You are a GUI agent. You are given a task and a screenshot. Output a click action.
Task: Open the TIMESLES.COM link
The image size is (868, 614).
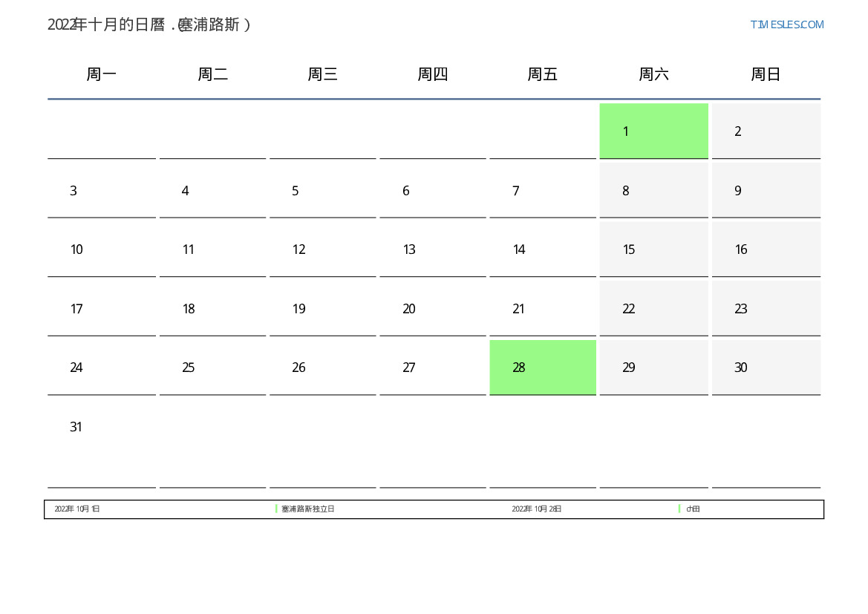786,25
